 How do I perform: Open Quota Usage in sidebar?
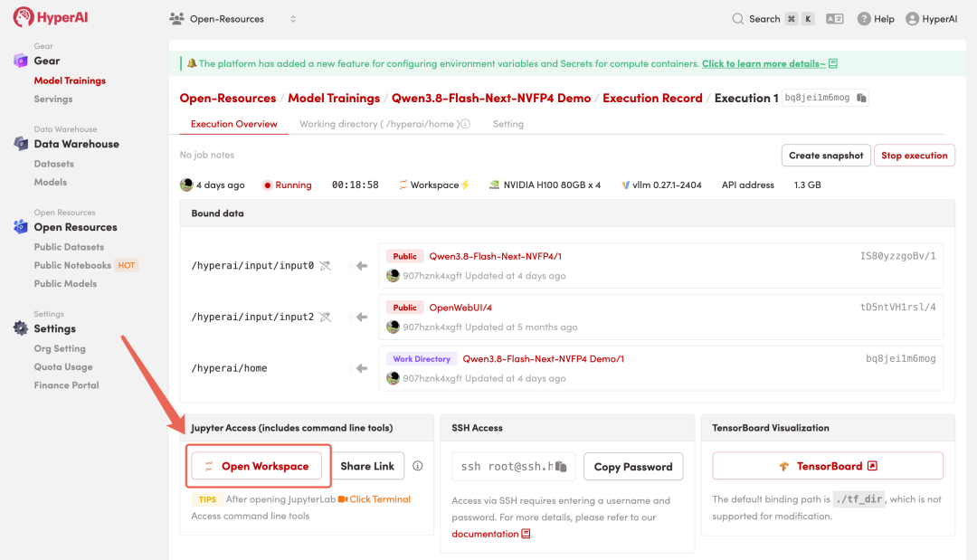click(63, 367)
